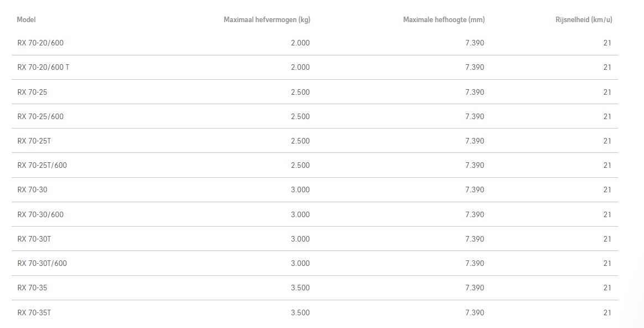The height and width of the screenshot is (328, 644).
Task: Click the RX 70-35 model name
Action: pos(32,288)
